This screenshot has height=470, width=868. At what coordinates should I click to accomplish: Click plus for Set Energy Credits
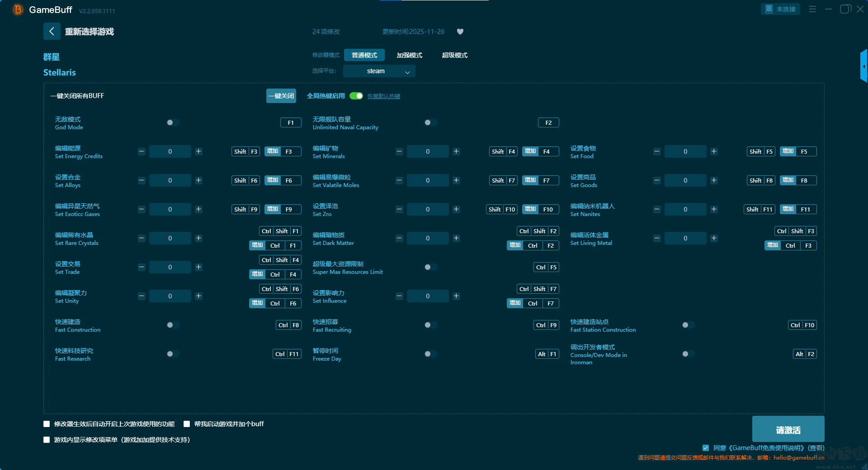click(198, 151)
